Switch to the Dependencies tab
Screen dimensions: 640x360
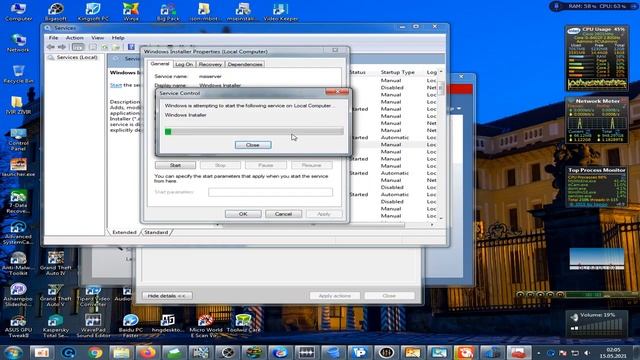(x=245, y=64)
